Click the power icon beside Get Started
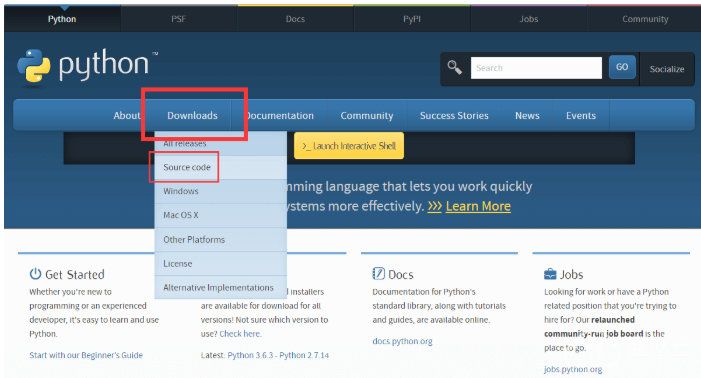This screenshot has height=378, width=701. pyautogui.click(x=35, y=273)
